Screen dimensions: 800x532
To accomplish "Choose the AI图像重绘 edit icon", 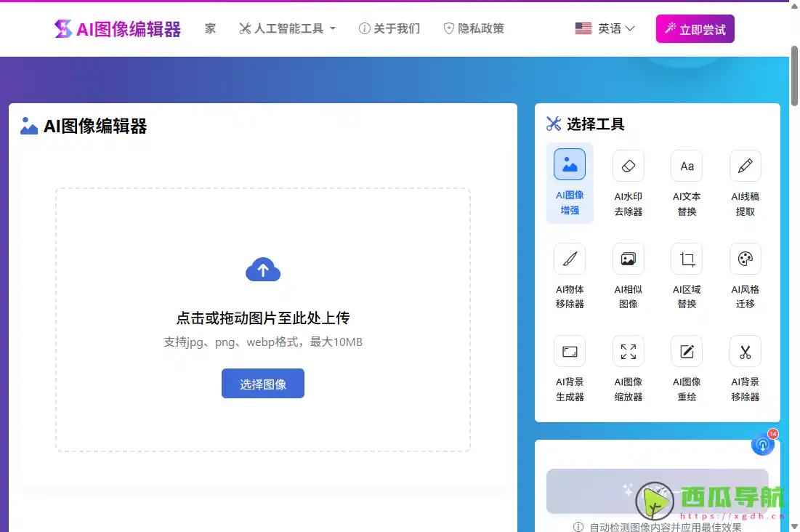I will [x=687, y=351].
